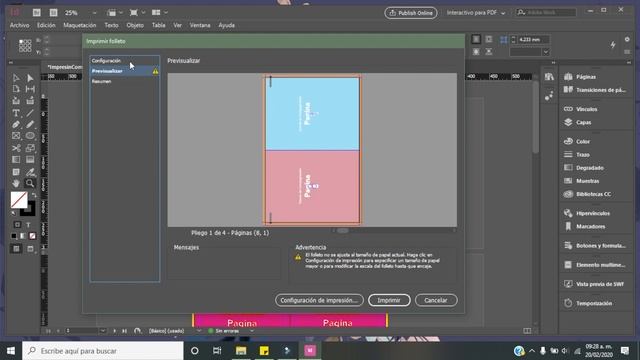Select the Selection tool arrow
Image resolution: width=640 pixels, height=360 pixels.
pyautogui.click(x=16, y=78)
